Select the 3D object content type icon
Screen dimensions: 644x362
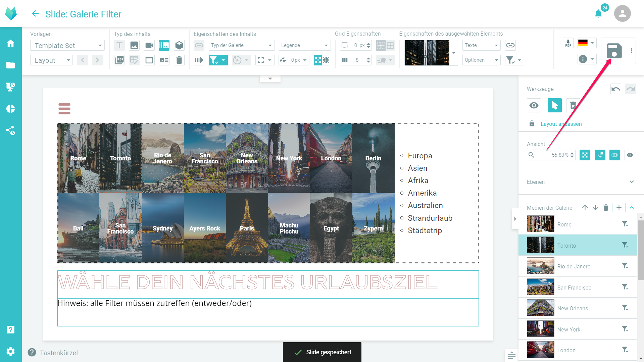coord(179,45)
